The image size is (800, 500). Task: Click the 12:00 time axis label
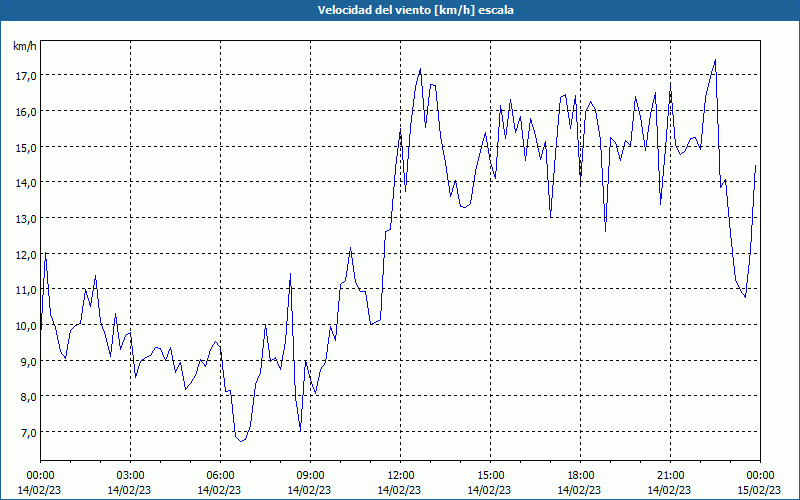coord(401,476)
